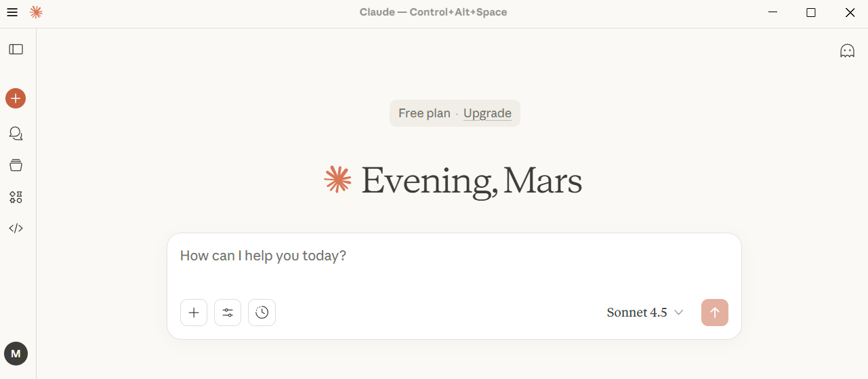
Task: Click the Upgrade link
Action: (x=487, y=113)
